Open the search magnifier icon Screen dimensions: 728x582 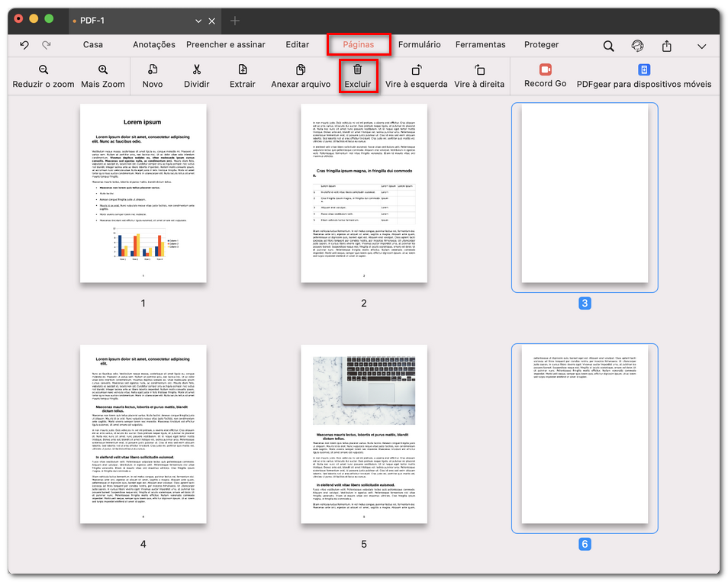(x=608, y=45)
